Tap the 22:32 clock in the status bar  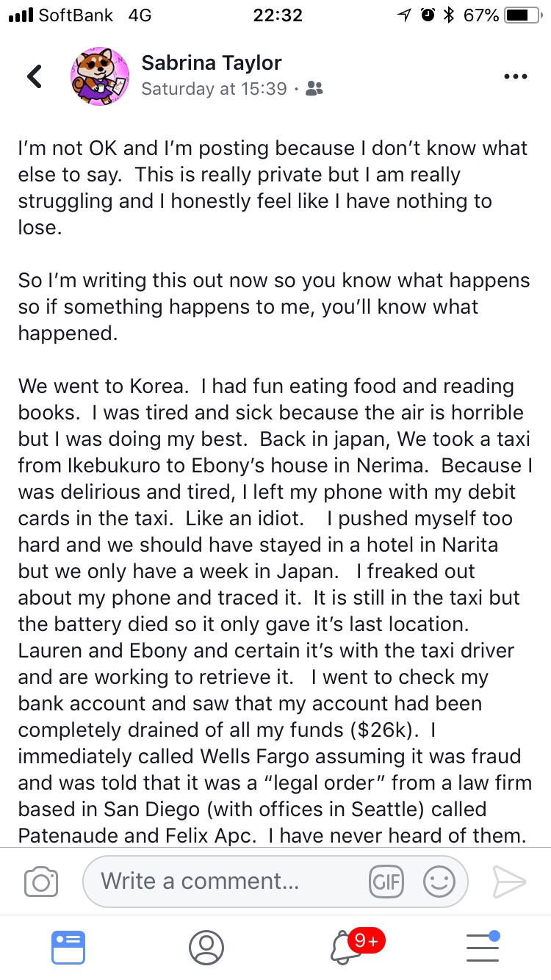click(277, 15)
